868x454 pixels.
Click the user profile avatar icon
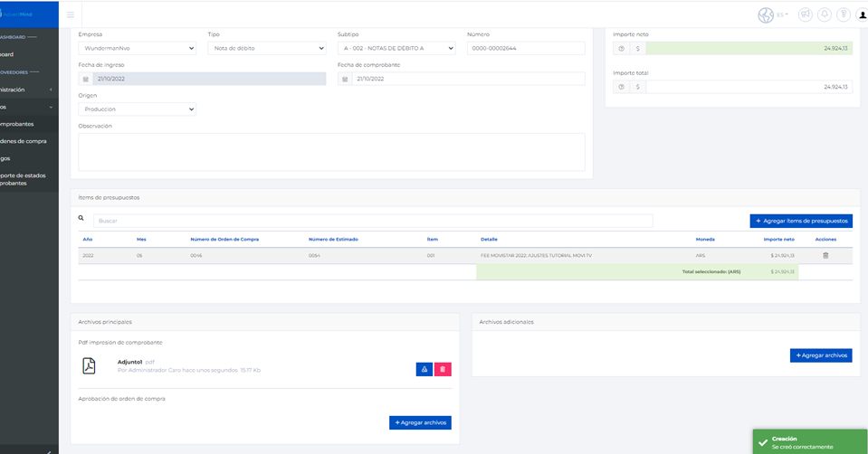(863, 15)
